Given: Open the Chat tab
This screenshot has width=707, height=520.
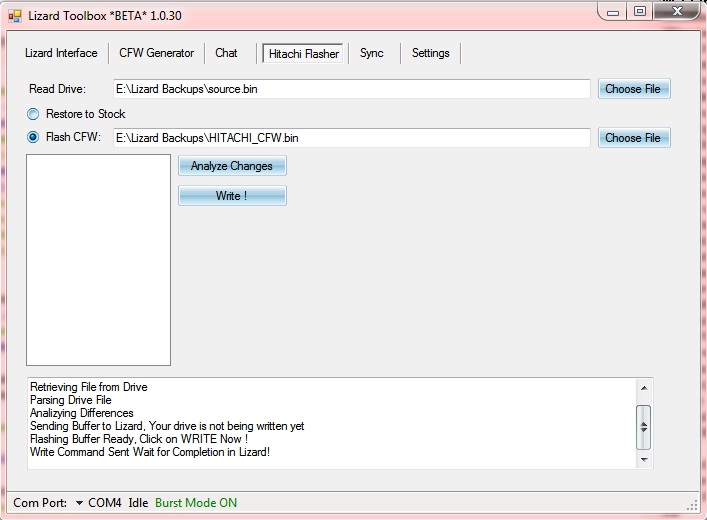Looking at the screenshot, I should 226,53.
